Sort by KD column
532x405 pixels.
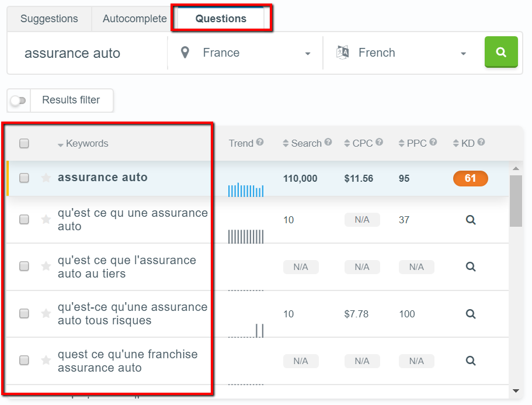click(464, 143)
